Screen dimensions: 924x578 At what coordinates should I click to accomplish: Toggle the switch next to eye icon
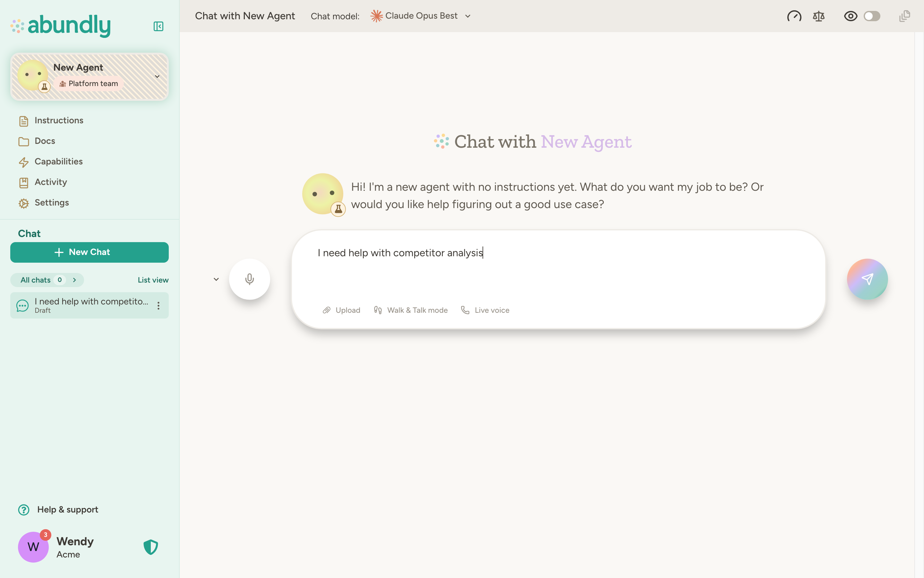click(x=872, y=16)
